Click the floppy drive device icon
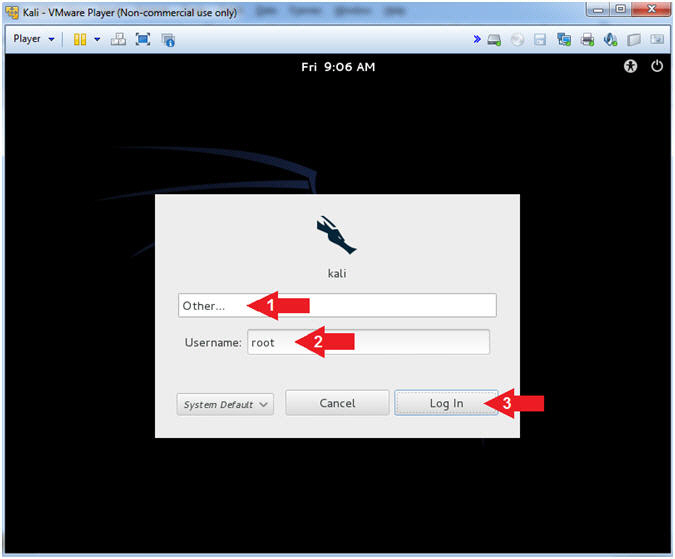675x559 pixels. [x=540, y=40]
